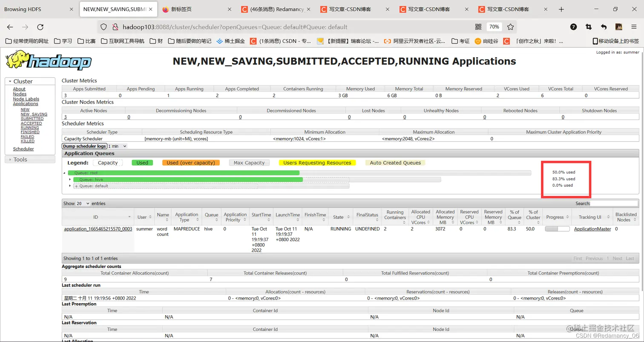Open the 比赛 bookmark folder
The height and width of the screenshot is (342, 644).
coord(87,41)
